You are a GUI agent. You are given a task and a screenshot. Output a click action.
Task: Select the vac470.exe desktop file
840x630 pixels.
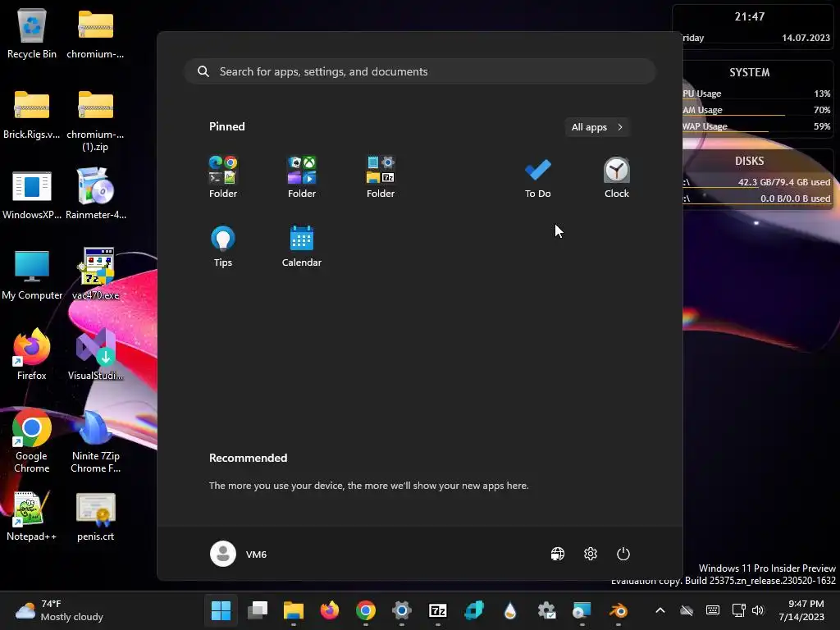(x=95, y=274)
